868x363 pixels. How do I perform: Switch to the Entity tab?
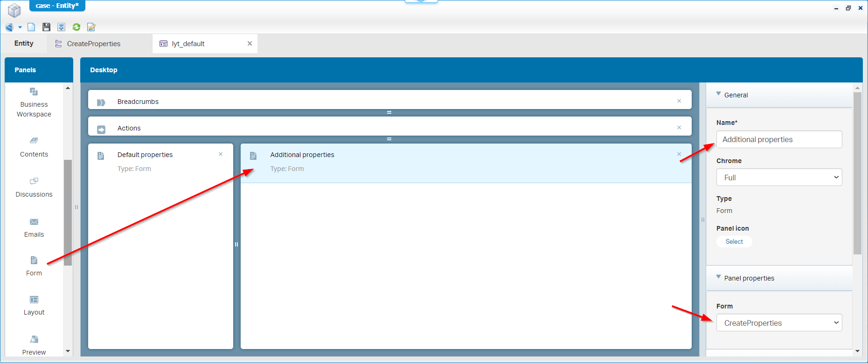tap(24, 43)
